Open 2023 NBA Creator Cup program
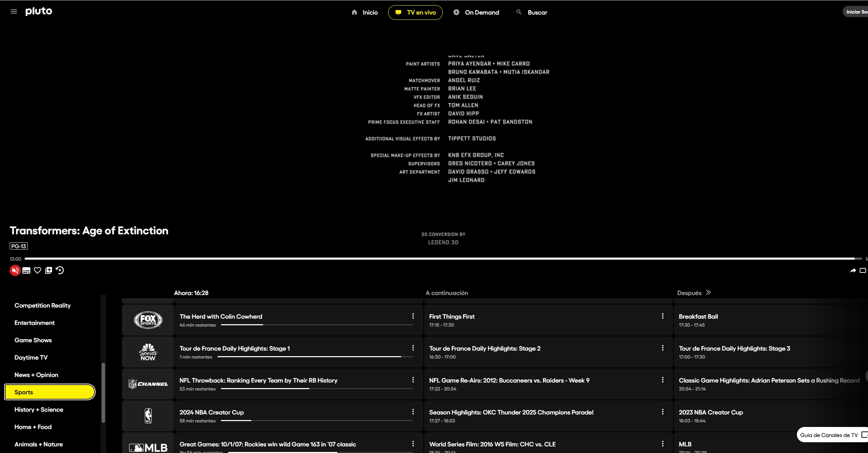 pos(735,416)
